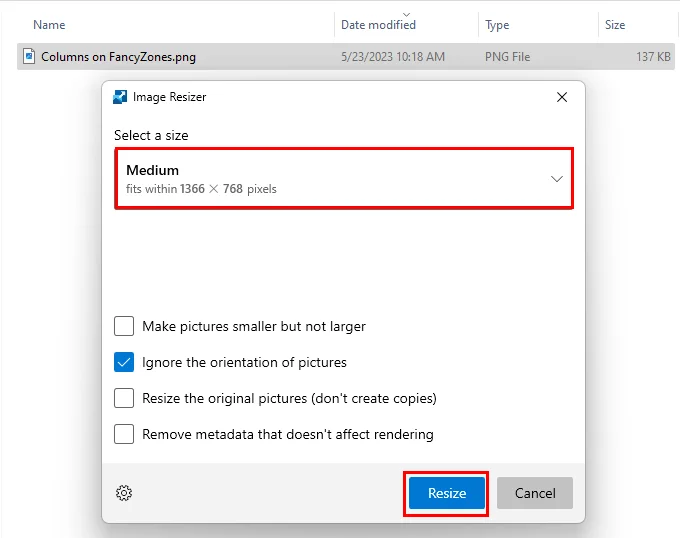Click the Image Resizer title bar text

pyautogui.click(x=169, y=97)
